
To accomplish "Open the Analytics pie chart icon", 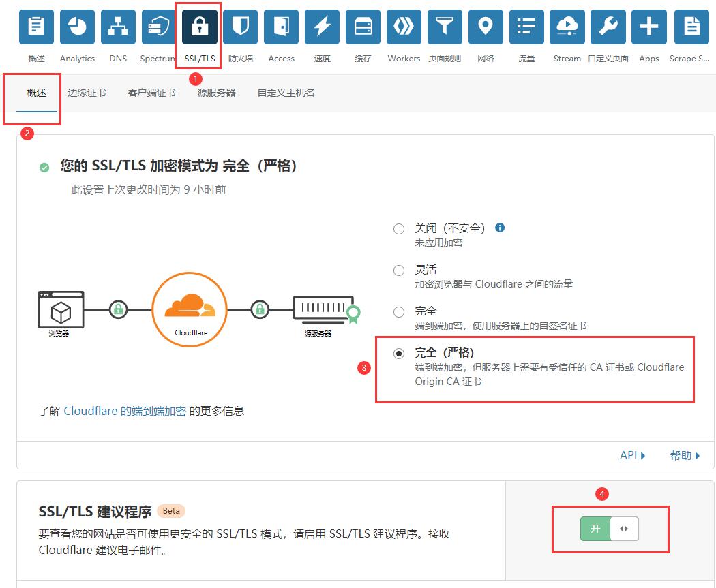I will (77, 27).
